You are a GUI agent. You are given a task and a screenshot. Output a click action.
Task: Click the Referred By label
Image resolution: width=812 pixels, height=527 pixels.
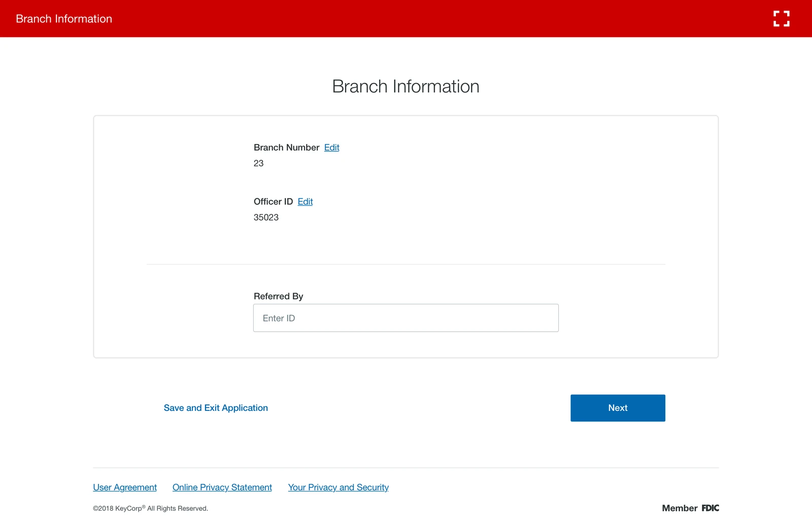[x=278, y=296]
